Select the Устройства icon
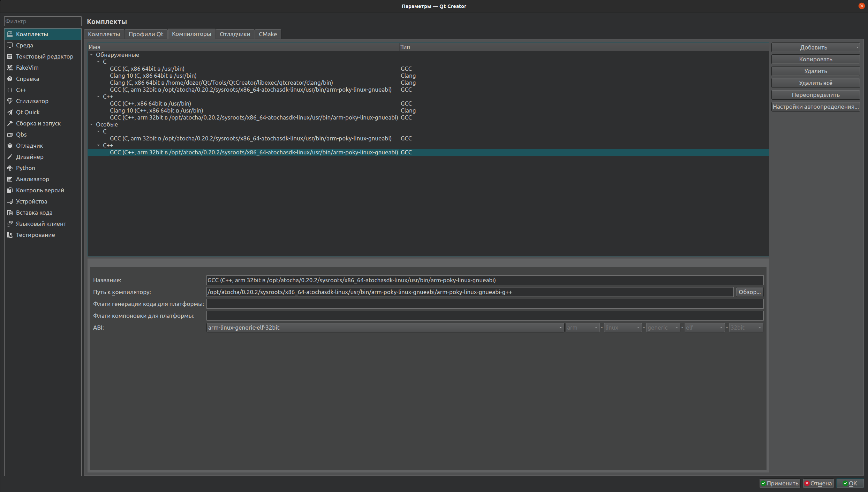The image size is (868, 492). point(10,201)
